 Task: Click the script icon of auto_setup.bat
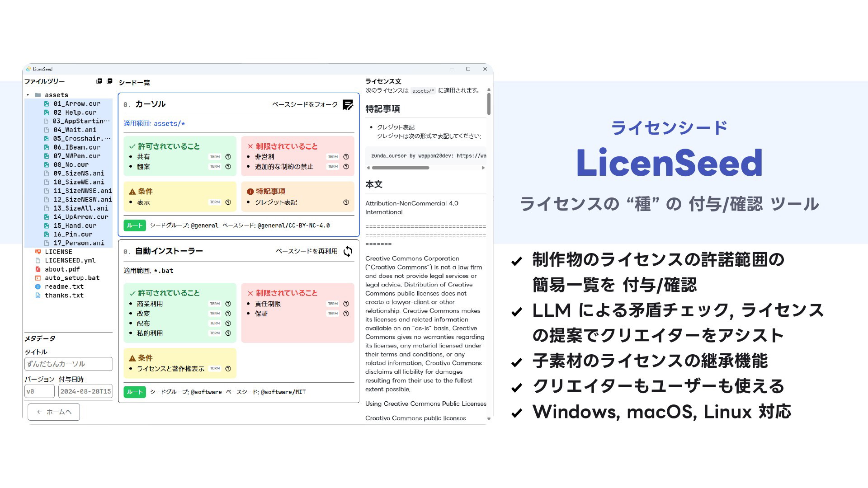point(38,278)
